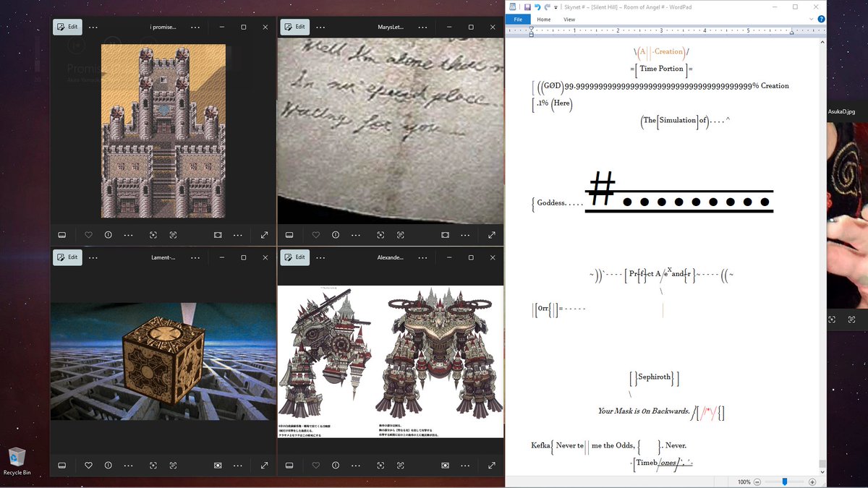Viewport: 868px width, 488px height.
Task: Favorite the MarysLet photo with the heart
Action: [315, 235]
